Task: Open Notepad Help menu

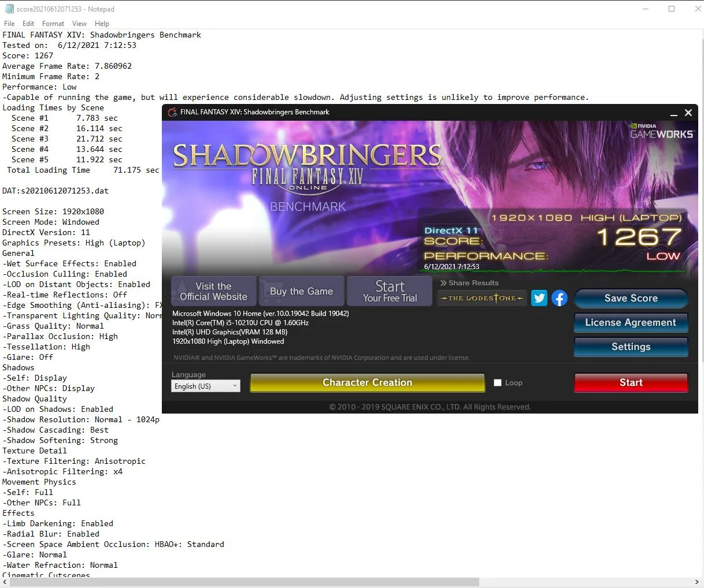Action: 102,24
